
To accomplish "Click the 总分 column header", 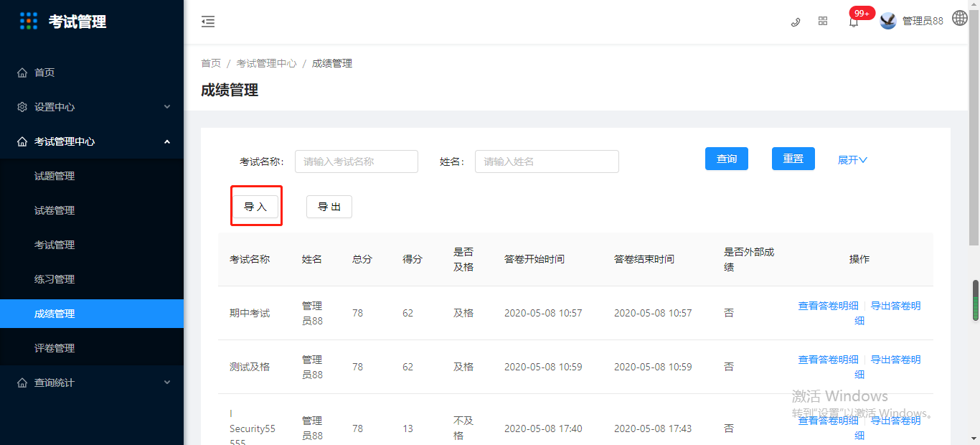I will 362,259.
